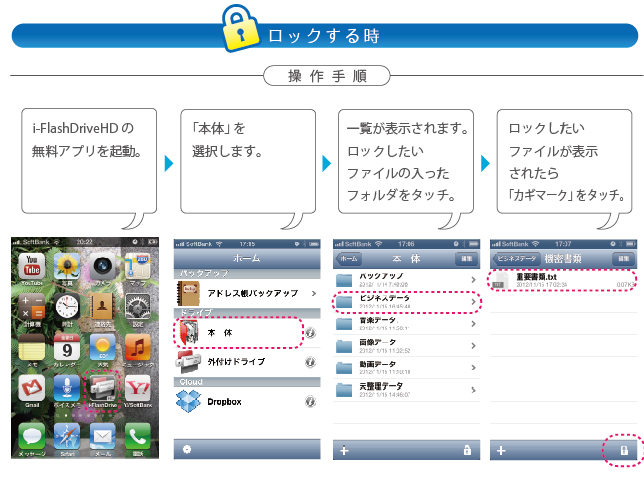Open the ボイスメモ voice memo app

[x=67, y=388]
